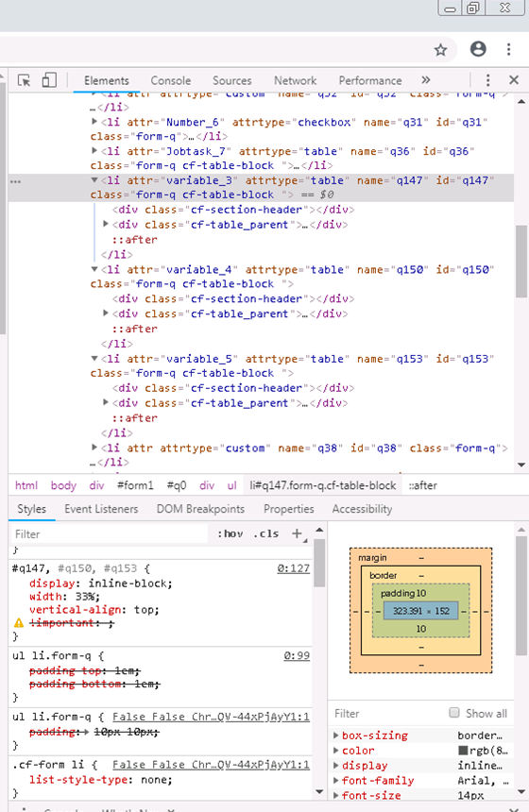Edit the width: 33% declaration
This screenshot has width=529, height=812.
click(x=65, y=597)
